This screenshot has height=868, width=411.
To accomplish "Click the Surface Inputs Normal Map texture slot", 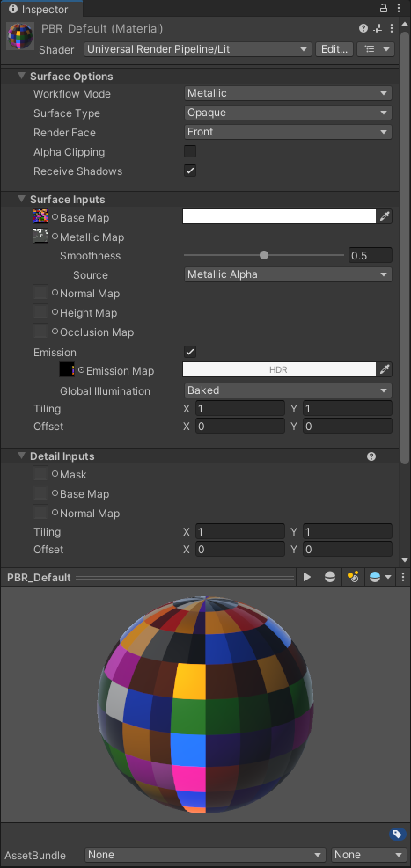I will (40, 292).
